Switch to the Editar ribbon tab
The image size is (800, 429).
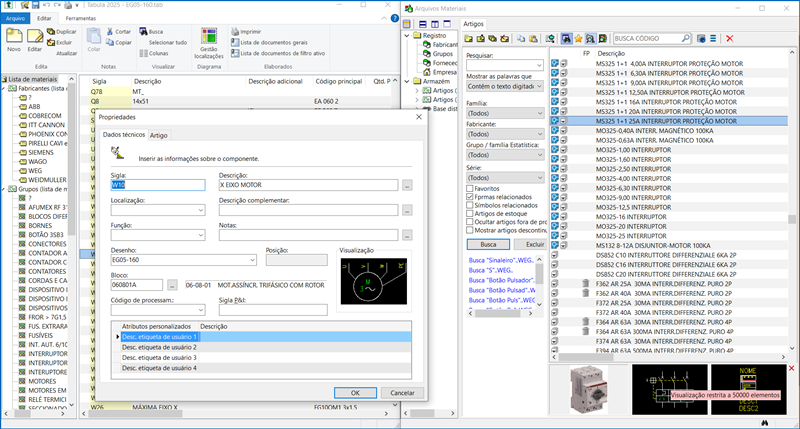point(44,18)
